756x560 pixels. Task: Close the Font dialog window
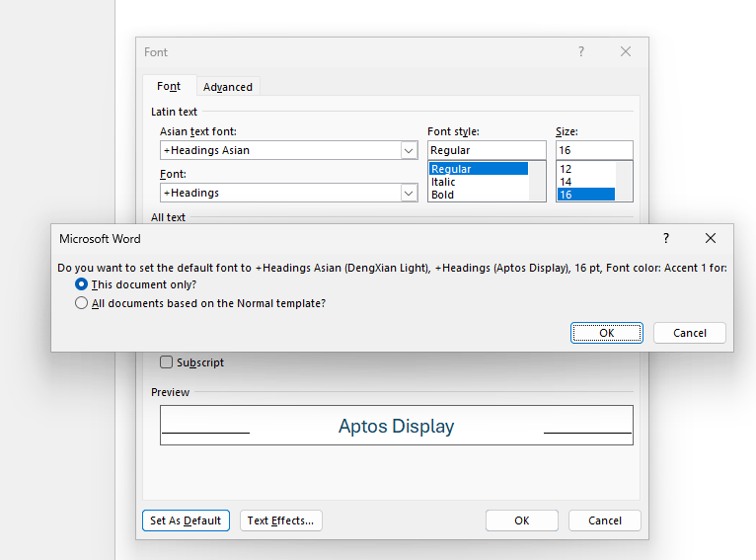coord(626,51)
